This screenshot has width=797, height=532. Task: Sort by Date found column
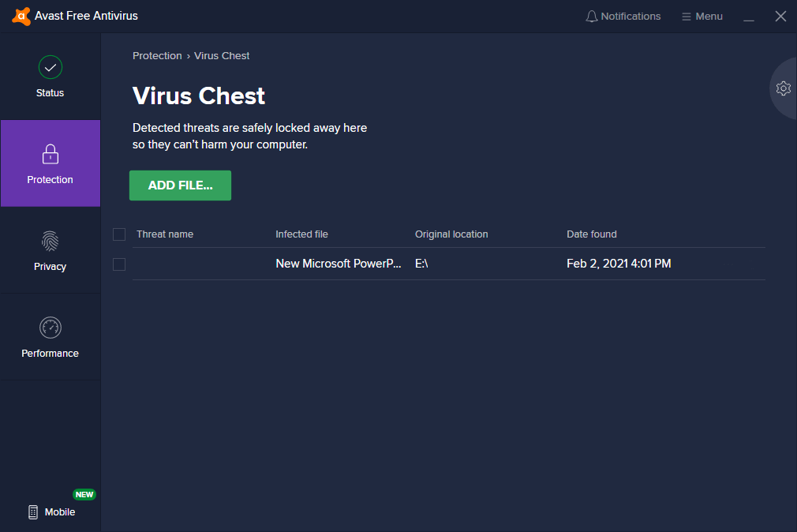(592, 234)
